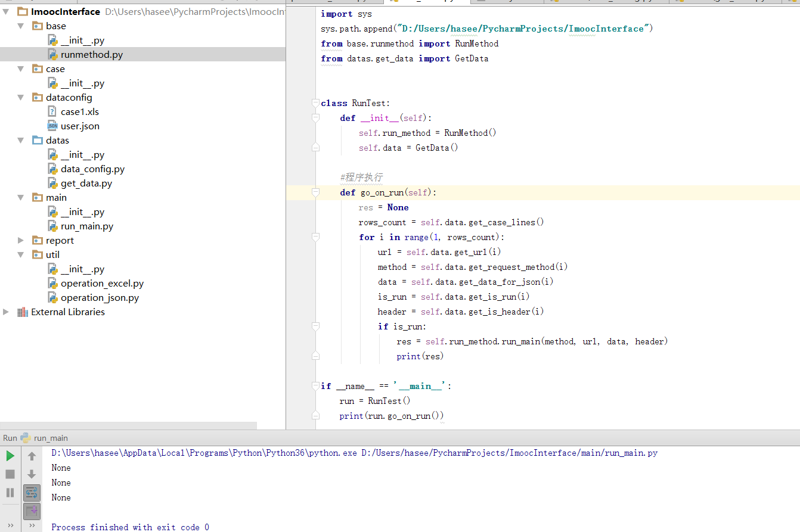Image resolution: width=800 pixels, height=532 pixels.
Task: Click 'from base.runmethod import RunMethod' line
Action: coord(410,43)
